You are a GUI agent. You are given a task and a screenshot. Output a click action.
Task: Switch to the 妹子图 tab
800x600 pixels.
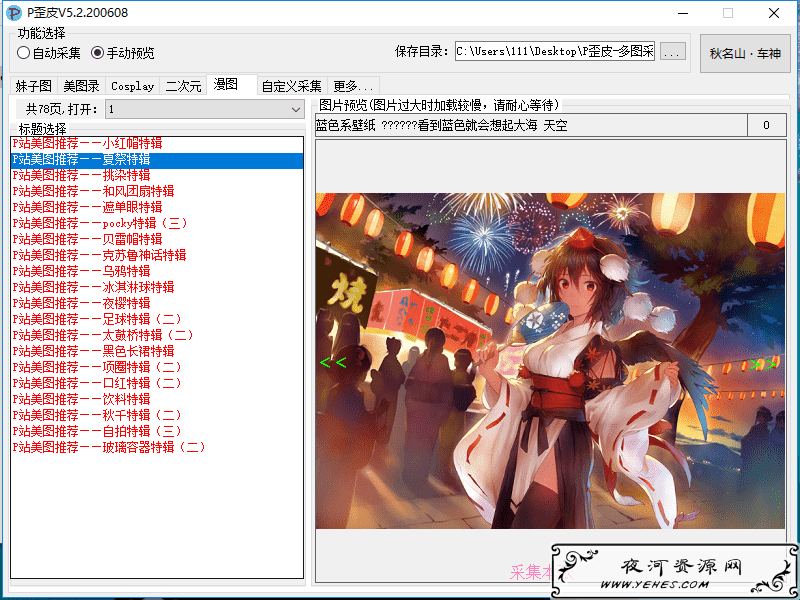click(x=34, y=86)
